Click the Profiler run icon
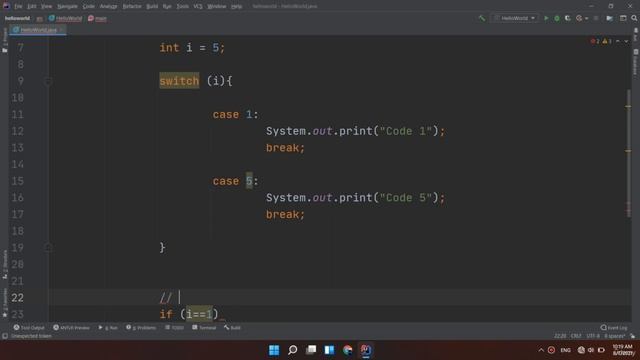The image size is (640, 360). click(x=579, y=18)
